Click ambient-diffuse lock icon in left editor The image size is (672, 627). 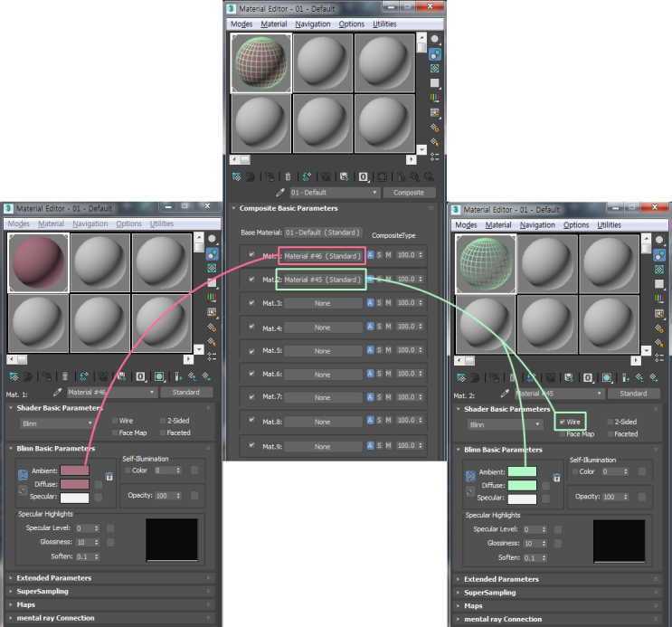pyautogui.click(x=23, y=475)
